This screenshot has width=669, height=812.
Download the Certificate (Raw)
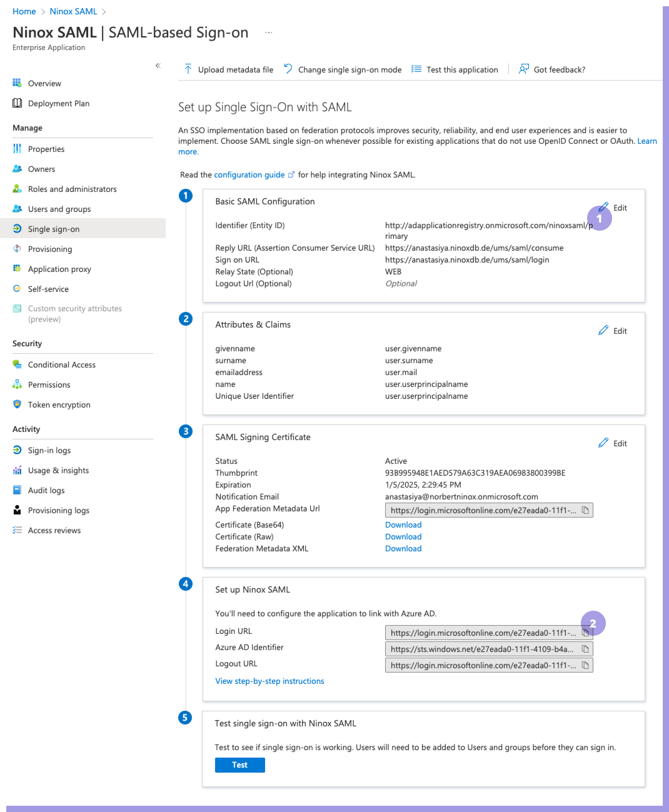(x=403, y=536)
